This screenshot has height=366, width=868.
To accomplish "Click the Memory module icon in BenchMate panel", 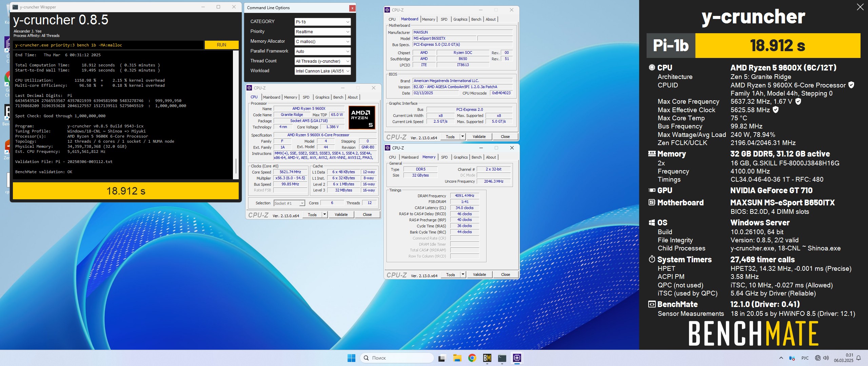I will point(652,154).
